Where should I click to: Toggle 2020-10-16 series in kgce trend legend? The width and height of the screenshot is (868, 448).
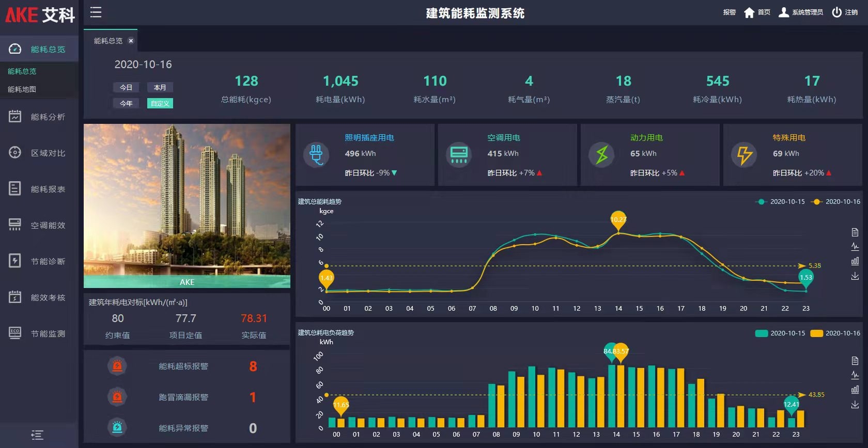pyautogui.click(x=836, y=202)
